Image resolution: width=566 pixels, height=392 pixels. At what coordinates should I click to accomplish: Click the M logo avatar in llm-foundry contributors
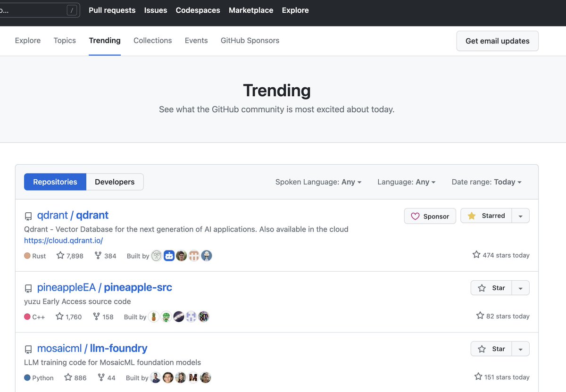pos(193,377)
